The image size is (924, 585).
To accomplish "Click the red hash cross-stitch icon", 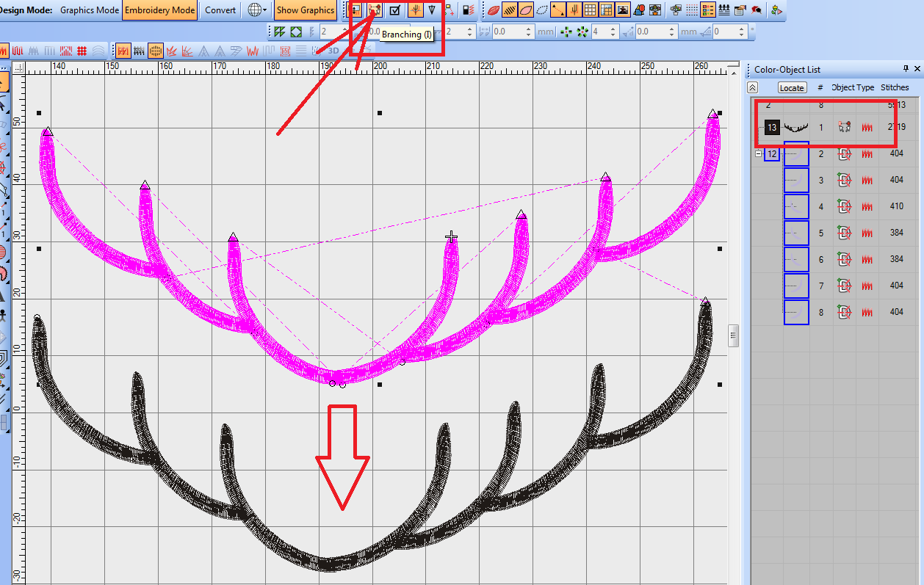I will tap(82, 51).
